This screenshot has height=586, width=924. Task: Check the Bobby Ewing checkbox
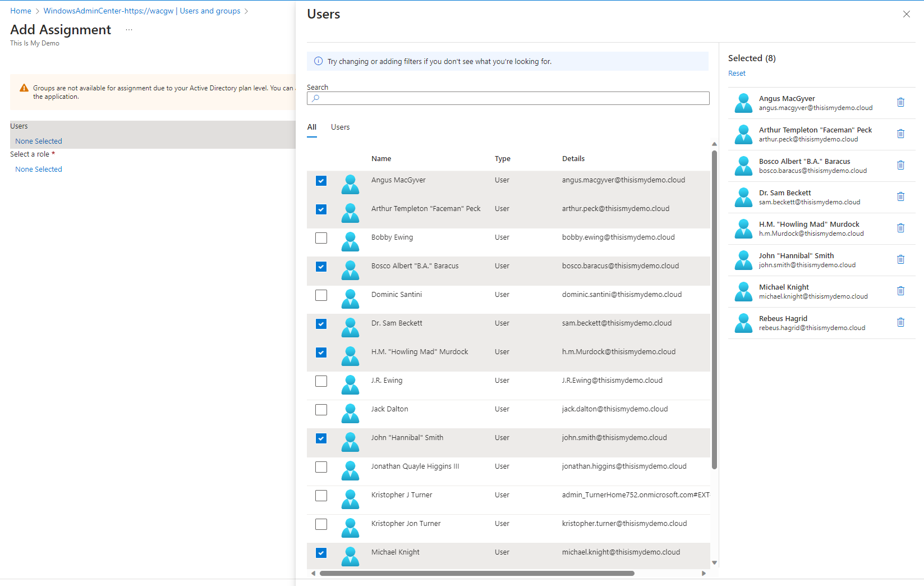pos(321,238)
